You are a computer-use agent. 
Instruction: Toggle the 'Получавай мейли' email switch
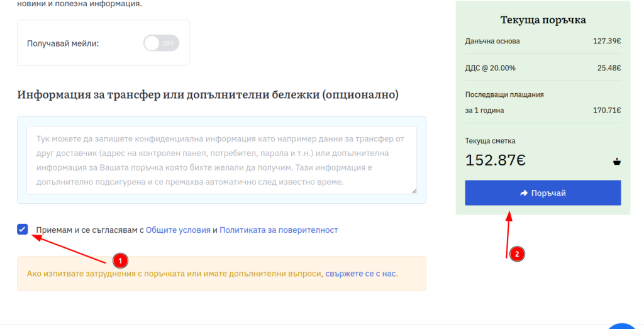coord(161,43)
